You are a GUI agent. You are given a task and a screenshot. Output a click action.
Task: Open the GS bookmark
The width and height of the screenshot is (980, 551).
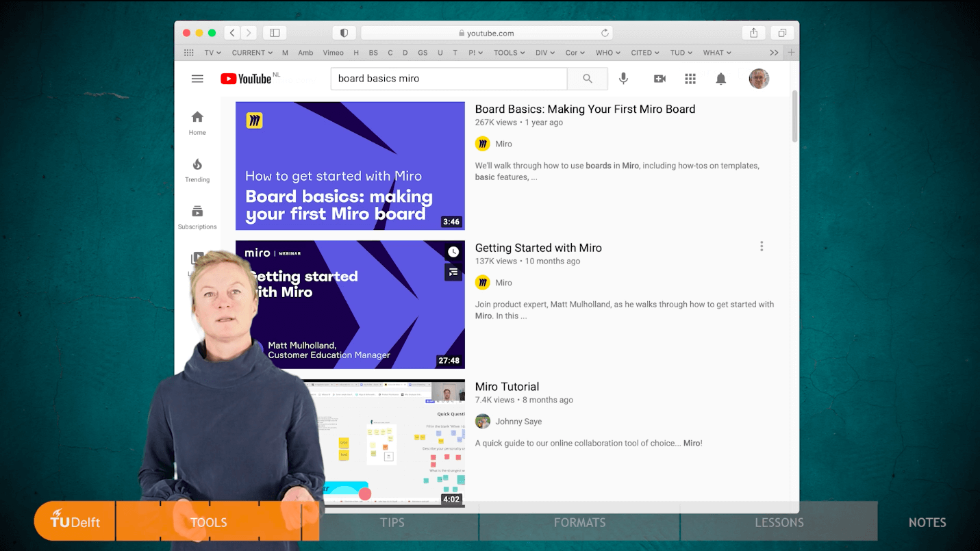pyautogui.click(x=423, y=53)
